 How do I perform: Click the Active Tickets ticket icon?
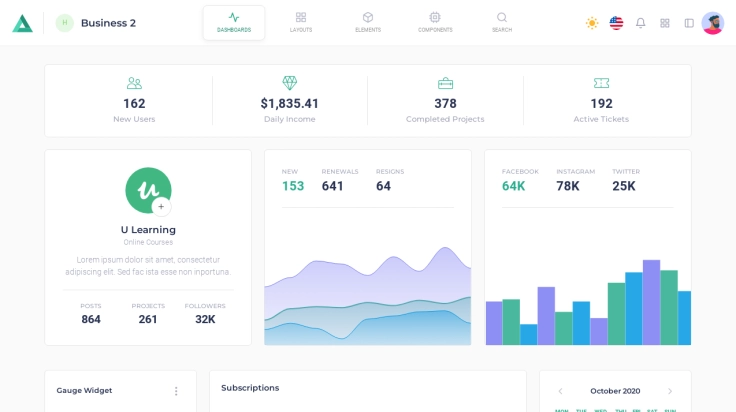[601, 84]
